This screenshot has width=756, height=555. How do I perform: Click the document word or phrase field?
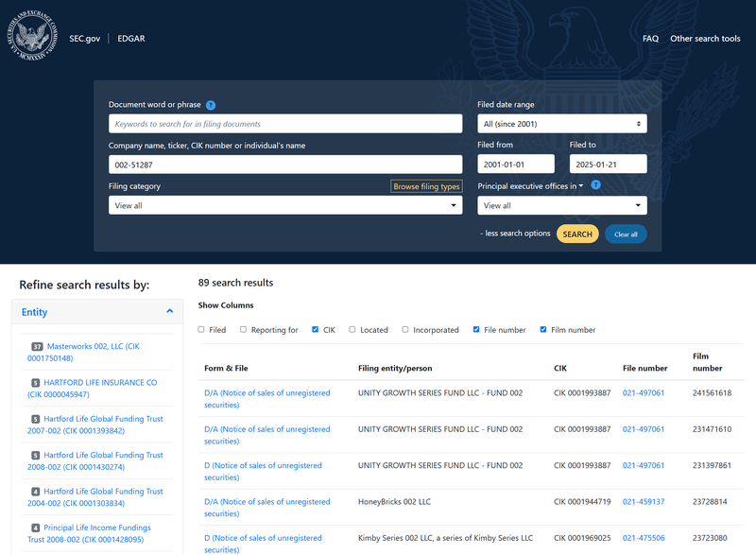pos(285,124)
